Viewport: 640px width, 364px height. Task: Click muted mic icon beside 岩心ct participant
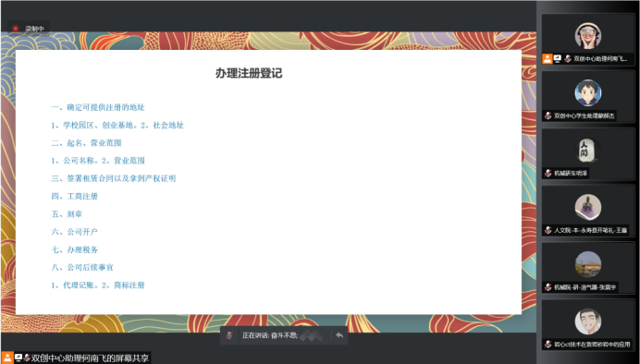[x=548, y=345]
